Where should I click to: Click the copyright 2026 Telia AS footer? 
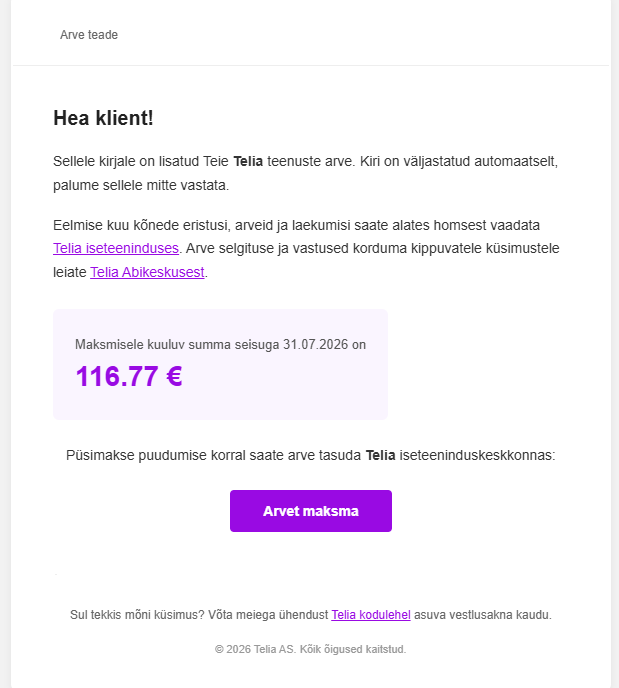coord(310,649)
